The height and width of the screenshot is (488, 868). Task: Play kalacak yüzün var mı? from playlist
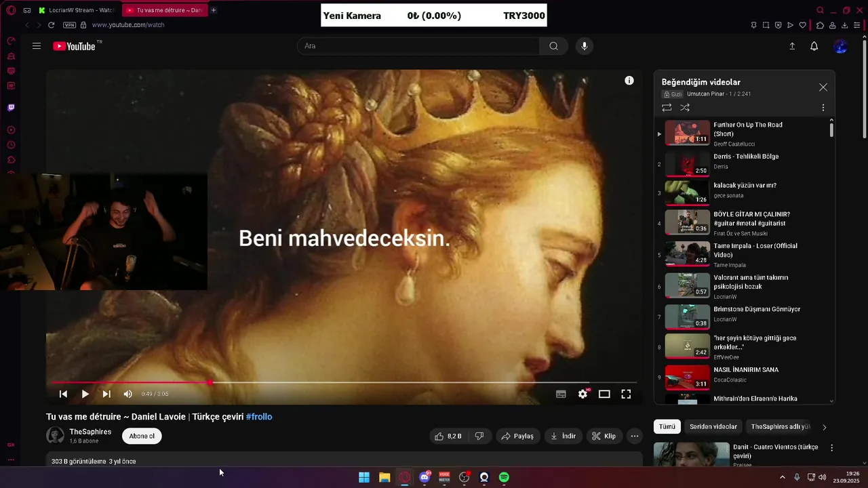pos(744,192)
